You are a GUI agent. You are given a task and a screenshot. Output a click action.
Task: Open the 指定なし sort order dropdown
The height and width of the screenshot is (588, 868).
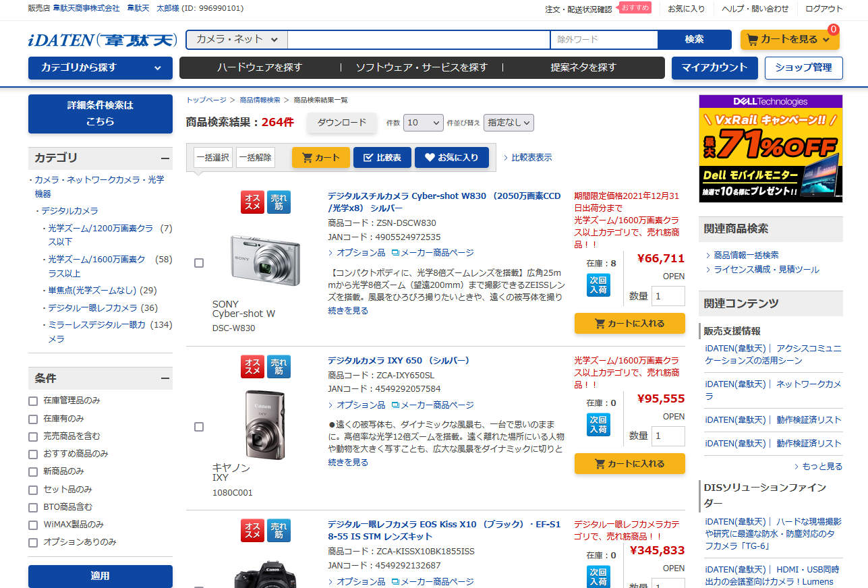pos(508,123)
